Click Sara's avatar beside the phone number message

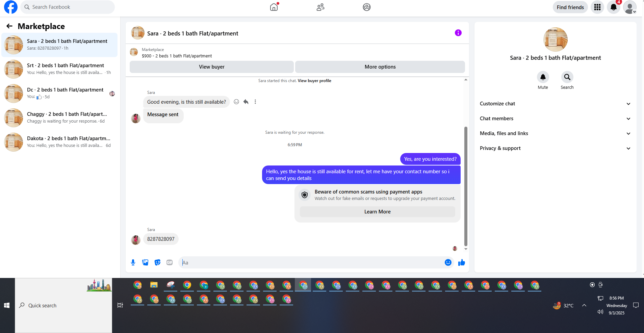point(136,240)
